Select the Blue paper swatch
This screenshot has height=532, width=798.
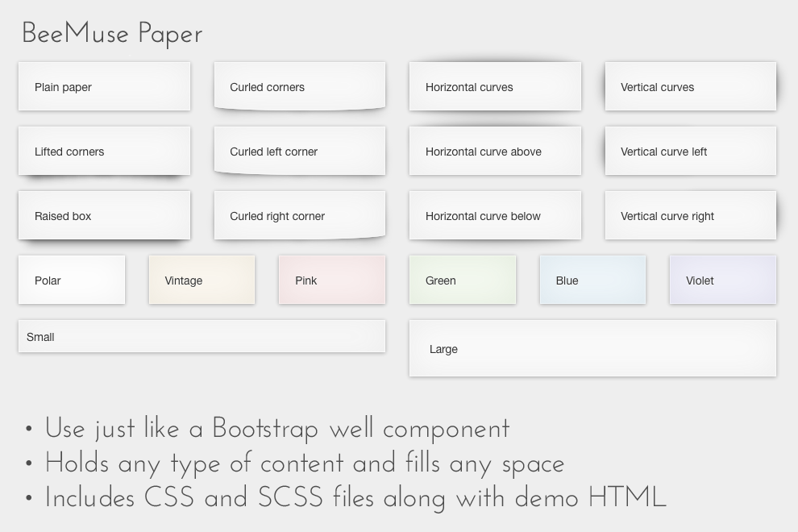[x=592, y=281]
